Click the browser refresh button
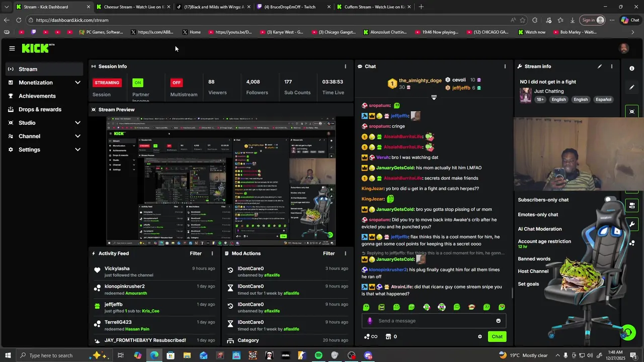The image size is (644, 362). [x=19, y=20]
